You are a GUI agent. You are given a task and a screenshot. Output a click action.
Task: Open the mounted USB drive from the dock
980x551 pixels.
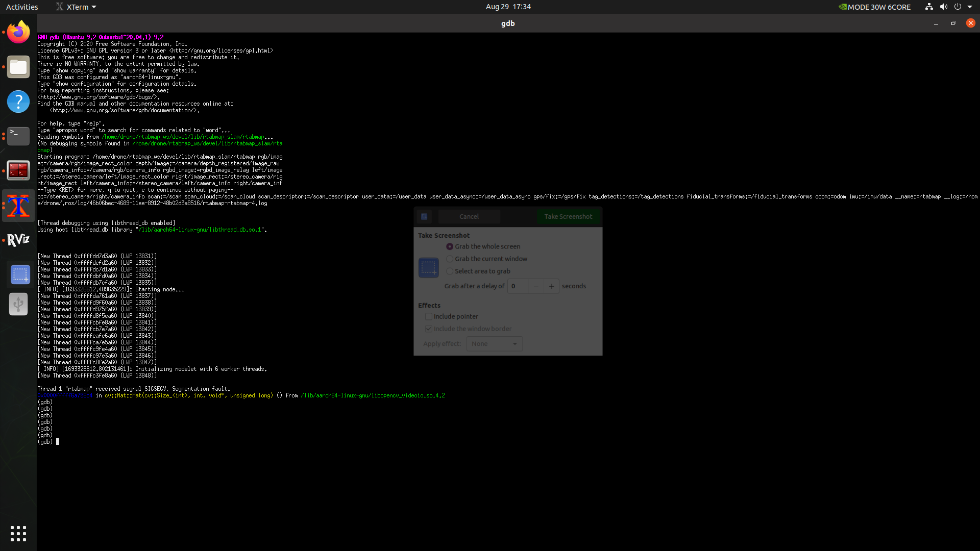[18, 305]
